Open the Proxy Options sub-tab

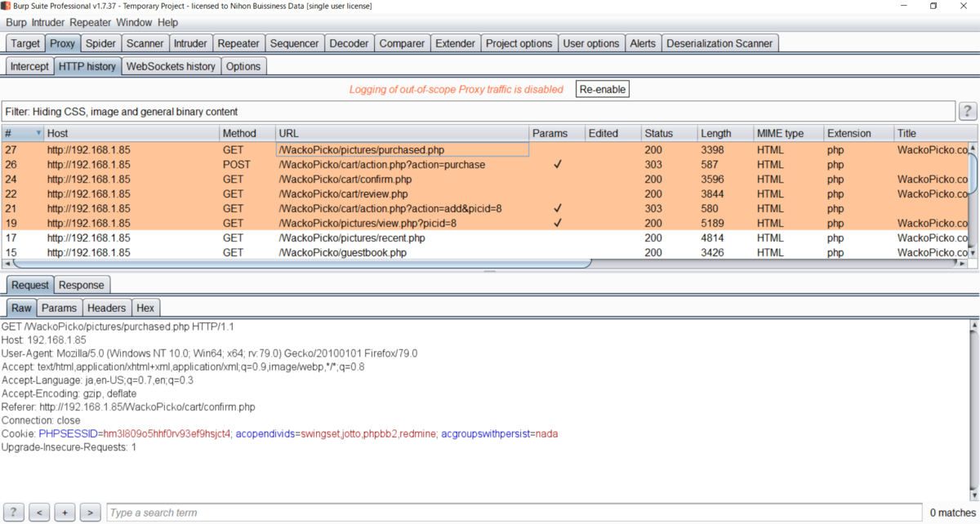point(243,66)
